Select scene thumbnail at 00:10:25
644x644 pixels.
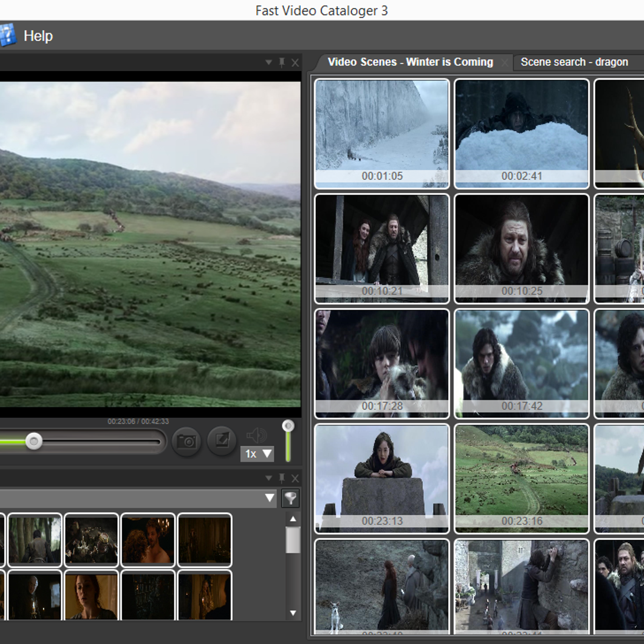tap(522, 249)
